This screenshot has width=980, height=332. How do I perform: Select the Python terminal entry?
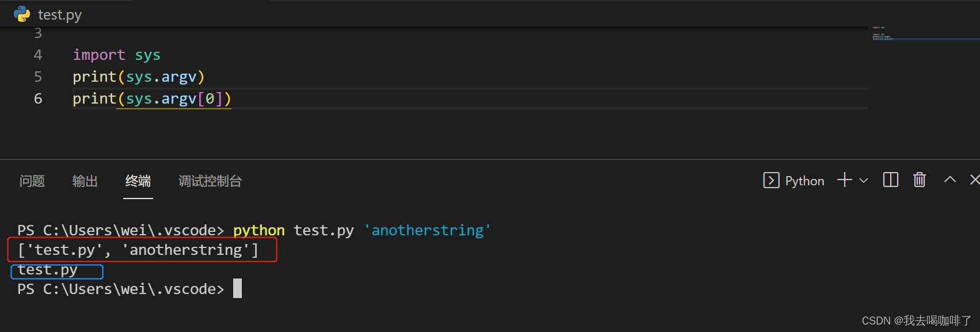tap(804, 180)
